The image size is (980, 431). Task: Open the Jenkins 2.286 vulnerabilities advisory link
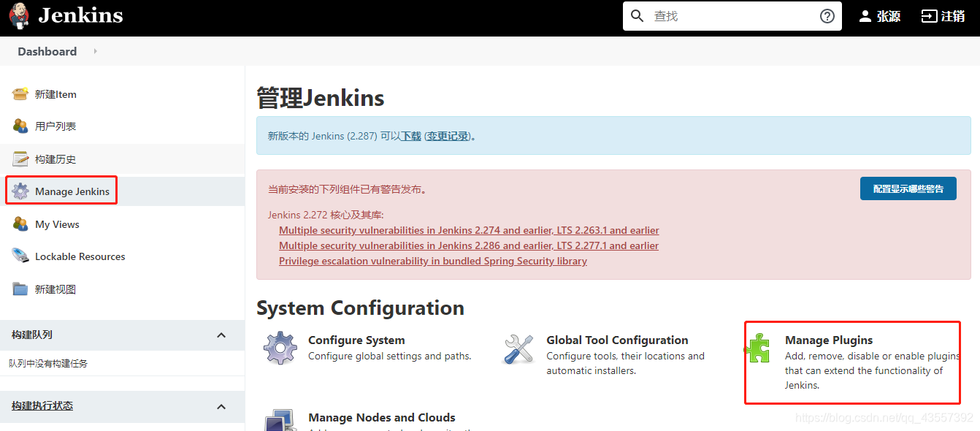[469, 245]
